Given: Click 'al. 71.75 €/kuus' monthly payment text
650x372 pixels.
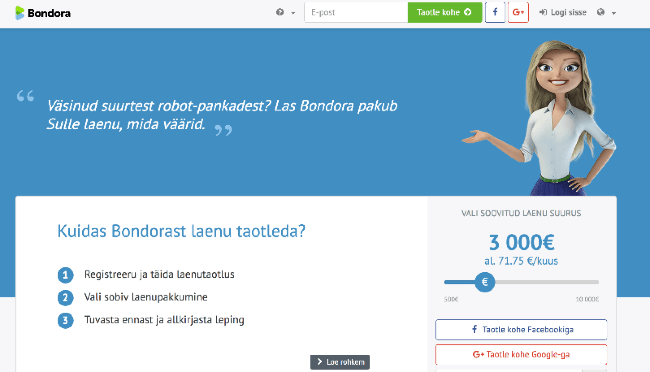Looking at the screenshot, I should click(x=521, y=261).
